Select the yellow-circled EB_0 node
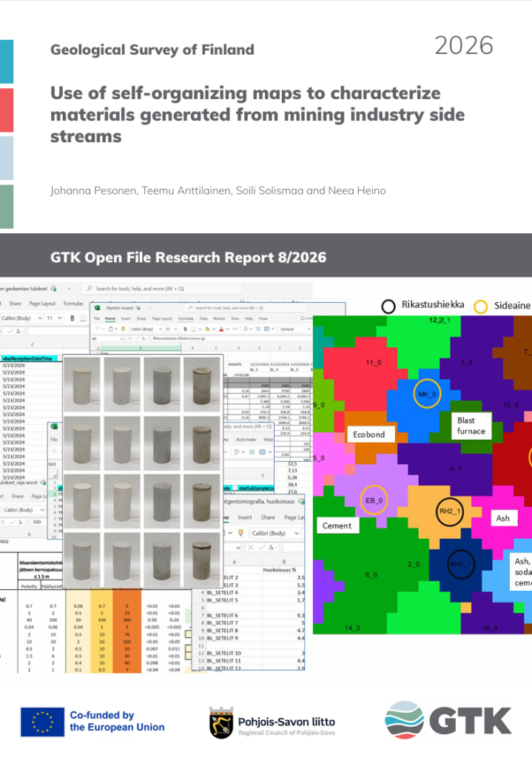Viewport: 532px width, 758px height. click(x=374, y=500)
